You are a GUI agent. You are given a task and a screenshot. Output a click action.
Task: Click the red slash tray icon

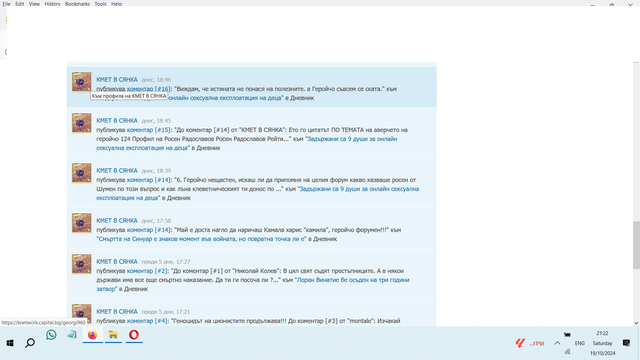[x=520, y=343]
